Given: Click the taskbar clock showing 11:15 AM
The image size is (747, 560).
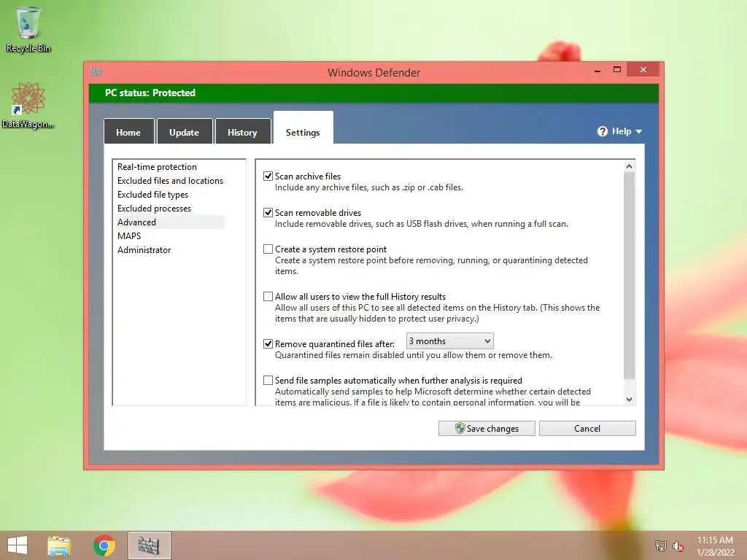Looking at the screenshot, I should (715, 545).
